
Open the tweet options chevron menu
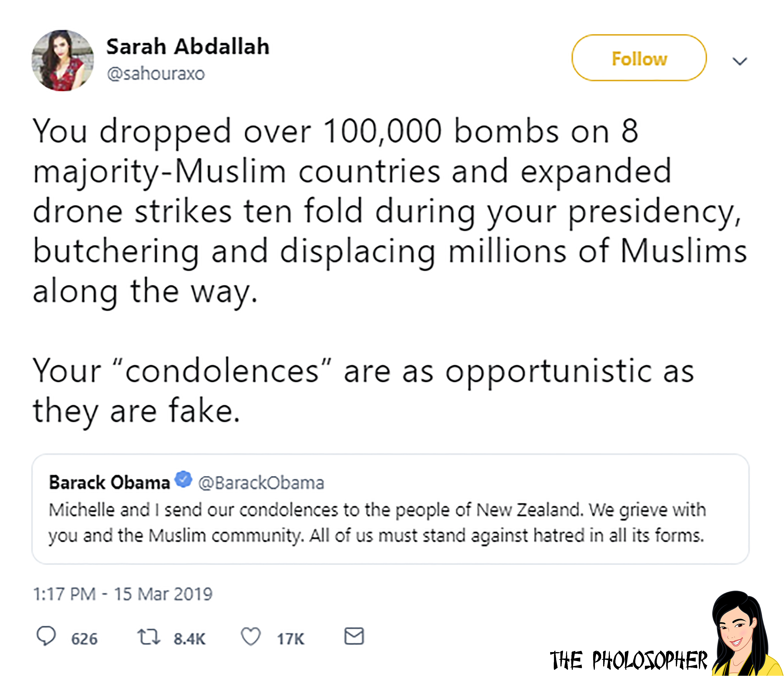(x=740, y=61)
